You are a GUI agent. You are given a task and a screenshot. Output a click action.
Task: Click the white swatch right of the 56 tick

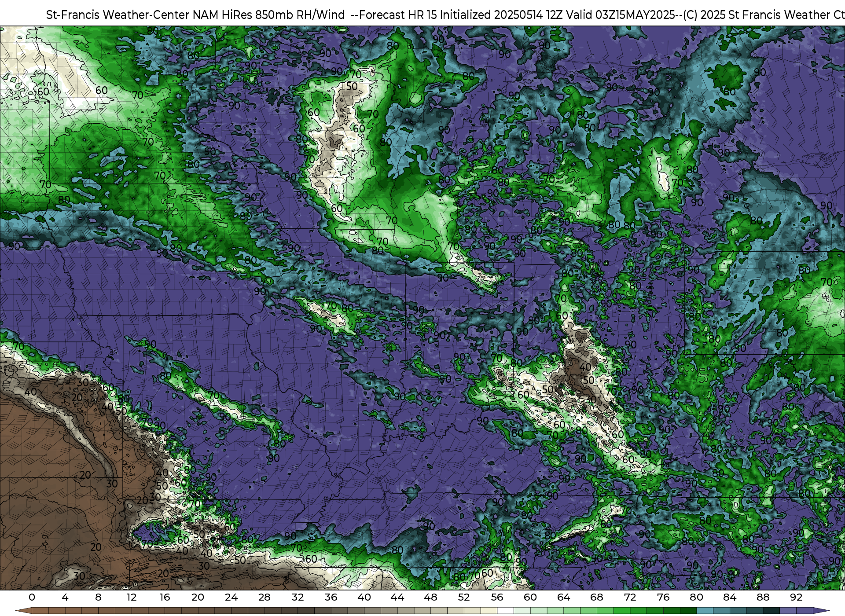coord(505,611)
